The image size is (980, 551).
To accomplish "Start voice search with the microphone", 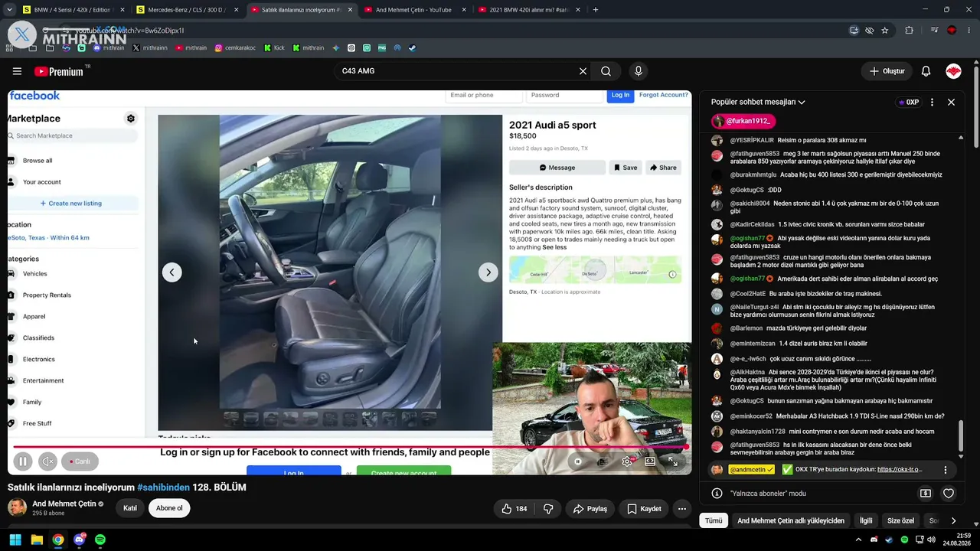I will [639, 71].
